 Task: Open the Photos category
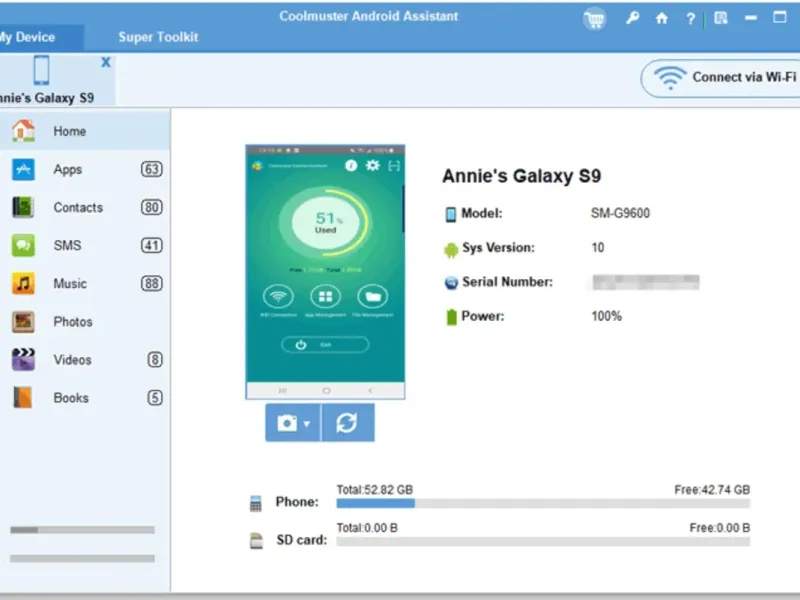85,322
